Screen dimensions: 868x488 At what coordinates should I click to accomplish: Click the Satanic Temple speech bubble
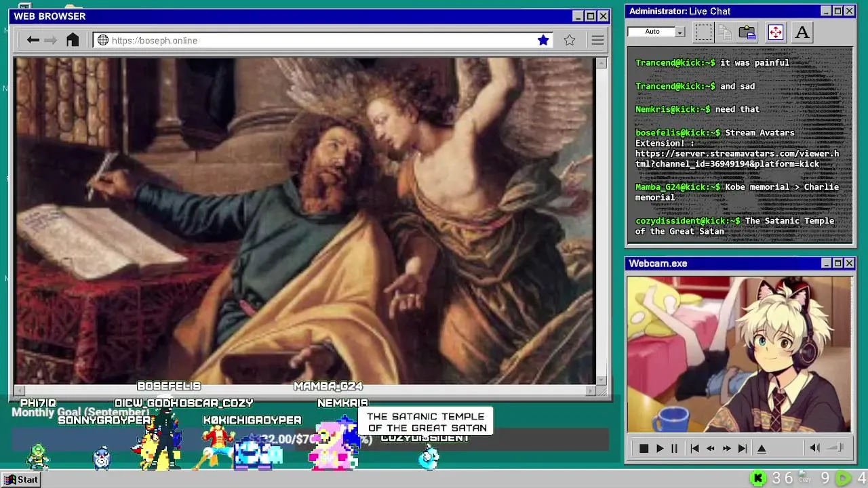[427, 422]
